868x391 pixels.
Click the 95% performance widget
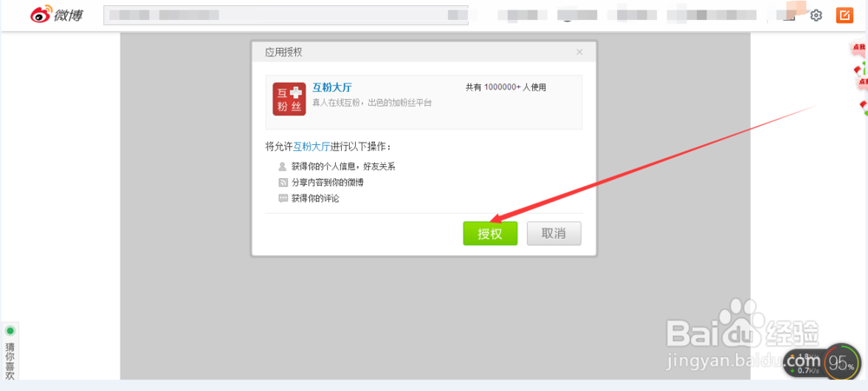pos(841,364)
